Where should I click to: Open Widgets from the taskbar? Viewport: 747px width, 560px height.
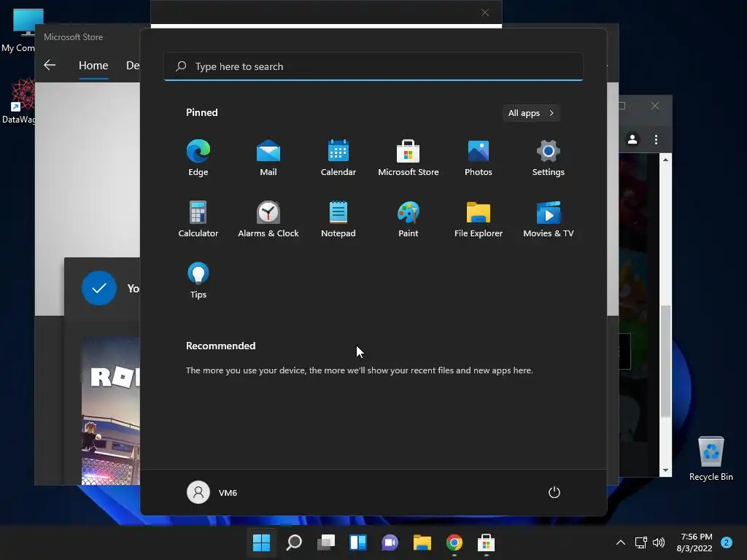pos(358,542)
